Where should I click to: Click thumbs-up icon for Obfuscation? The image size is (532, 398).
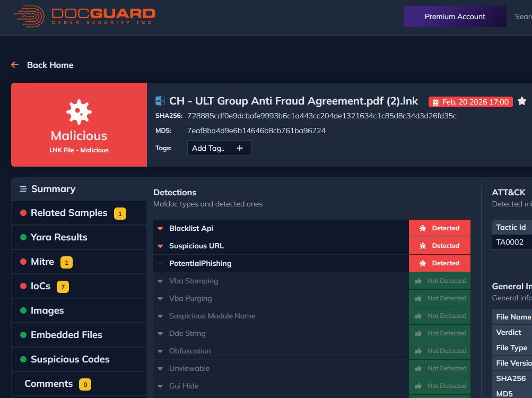418,351
